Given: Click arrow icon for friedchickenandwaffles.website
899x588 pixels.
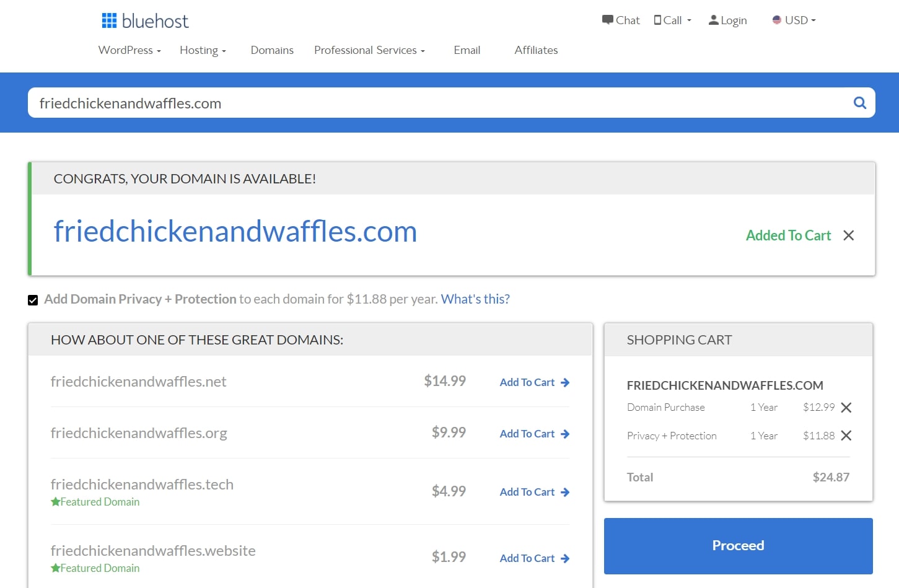Looking at the screenshot, I should (565, 559).
